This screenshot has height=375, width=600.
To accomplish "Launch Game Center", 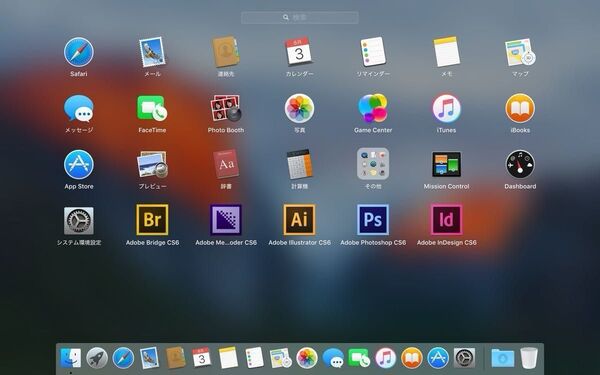I will pos(373,108).
